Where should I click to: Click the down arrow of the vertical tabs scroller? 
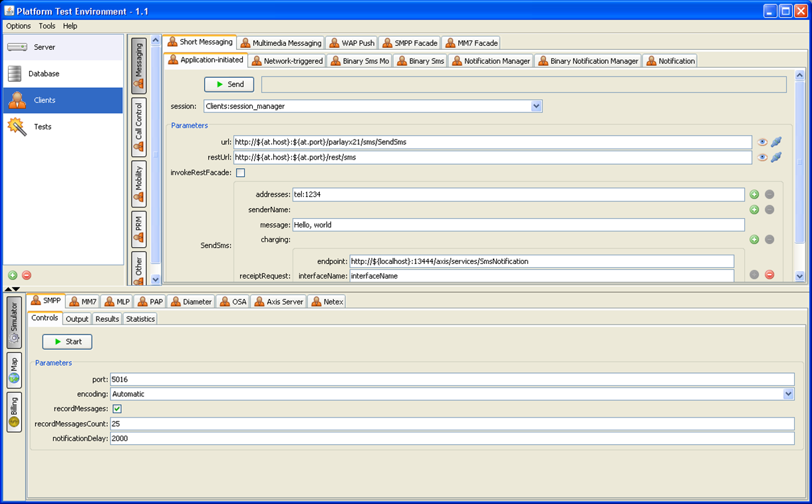point(156,280)
